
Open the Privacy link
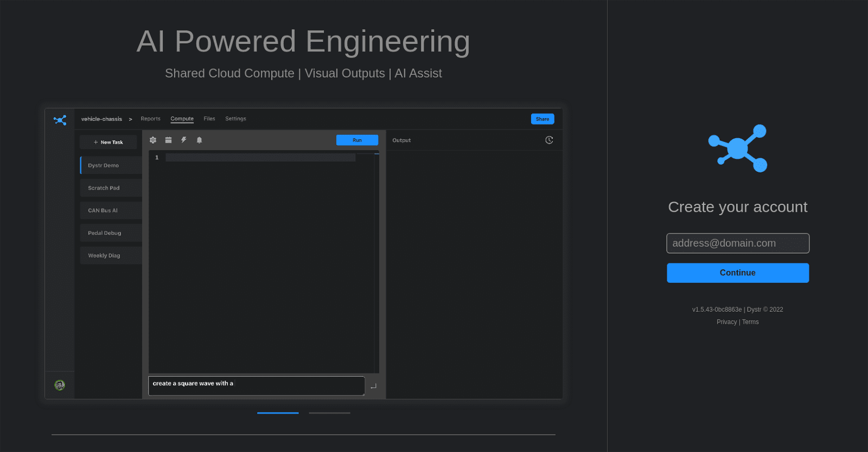(x=726, y=322)
